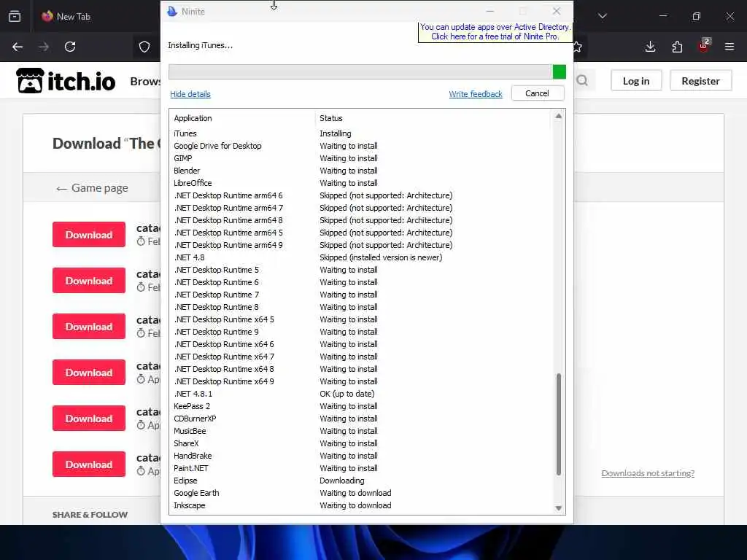747x560 pixels.
Task: Open Firefox tab overview icon at left
Action: pyautogui.click(x=15, y=16)
